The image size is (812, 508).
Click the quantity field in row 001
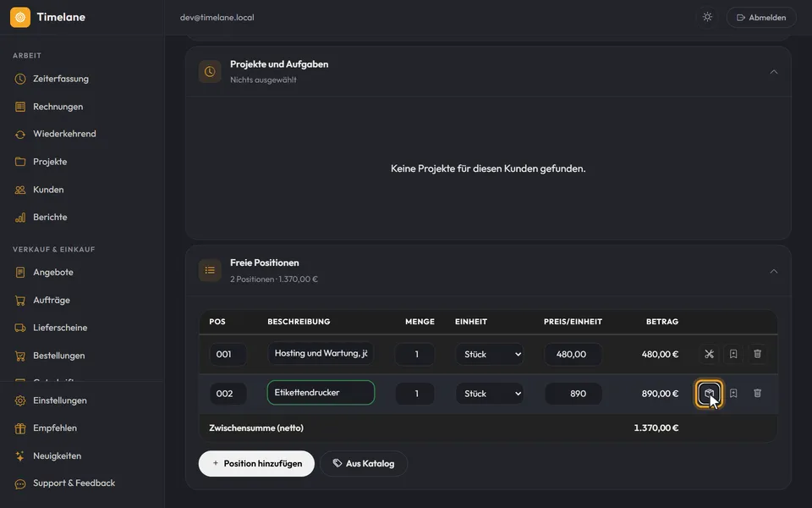point(414,355)
